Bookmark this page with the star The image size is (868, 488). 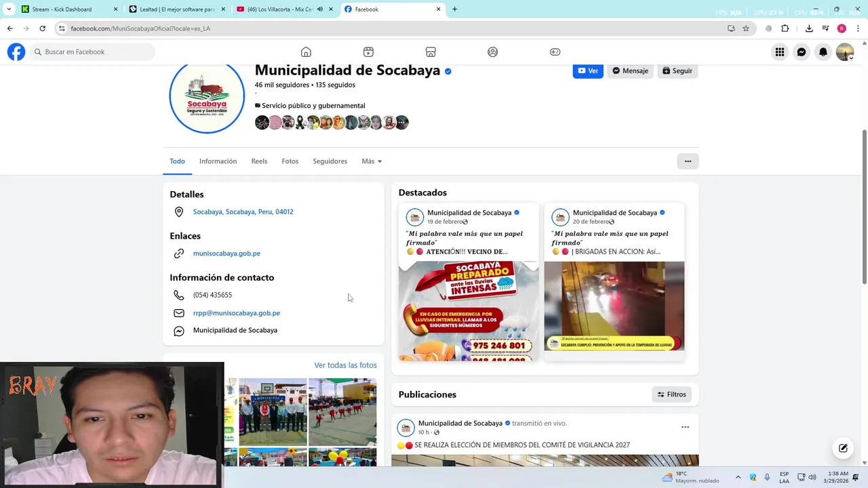(x=746, y=28)
